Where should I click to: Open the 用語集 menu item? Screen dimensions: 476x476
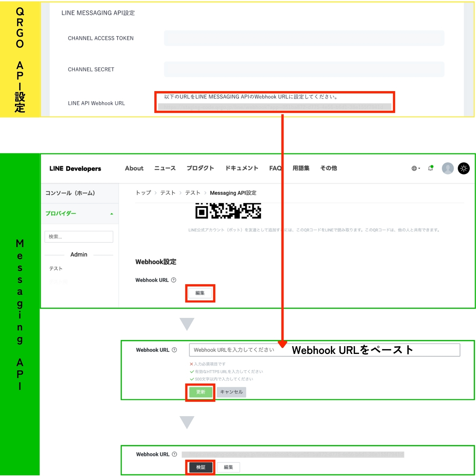(x=301, y=168)
